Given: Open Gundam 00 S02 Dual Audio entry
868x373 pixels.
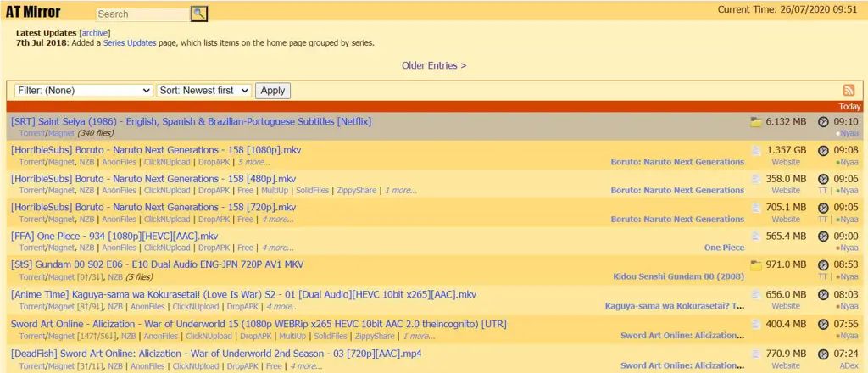Looking at the screenshot, I should click(x=157, y=265).
